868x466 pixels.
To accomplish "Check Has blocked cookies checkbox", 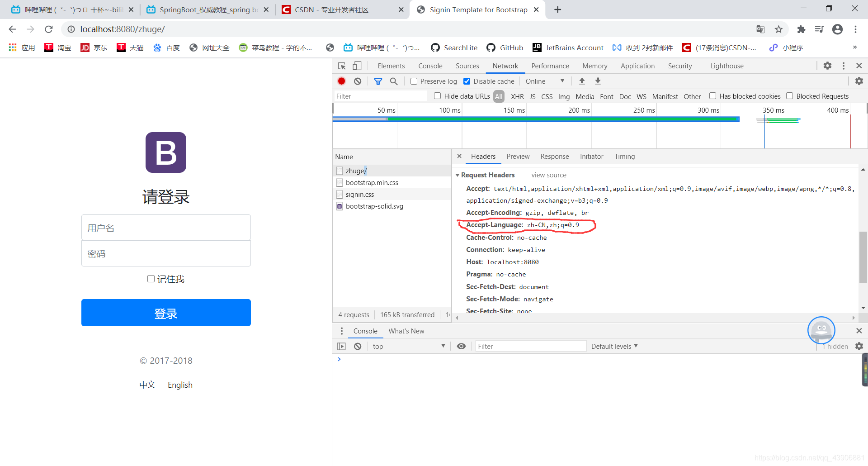I will [712, 96].
